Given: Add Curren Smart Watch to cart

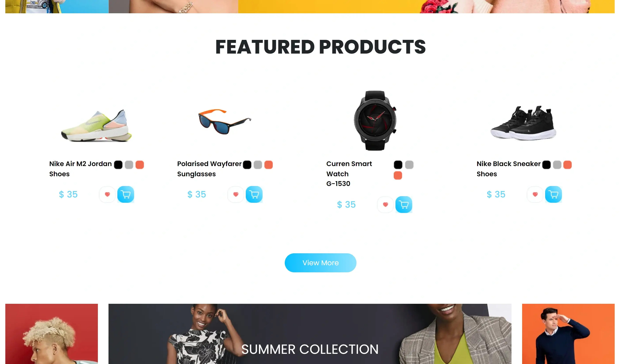Looking at the screenshot, I should pos(404,204).
